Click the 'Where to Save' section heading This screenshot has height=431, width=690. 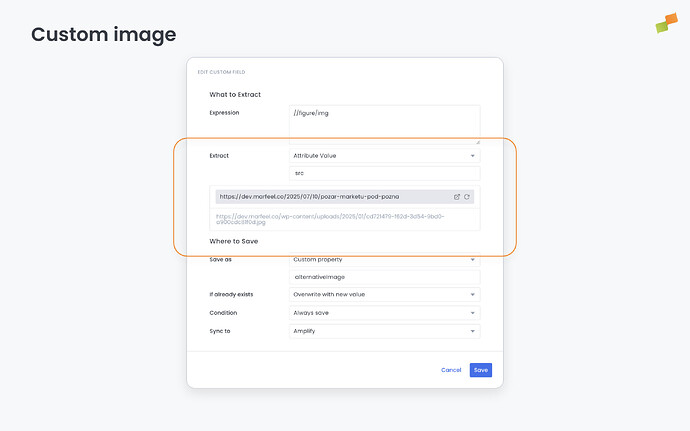pyautogui.click(x=233, y=242)
